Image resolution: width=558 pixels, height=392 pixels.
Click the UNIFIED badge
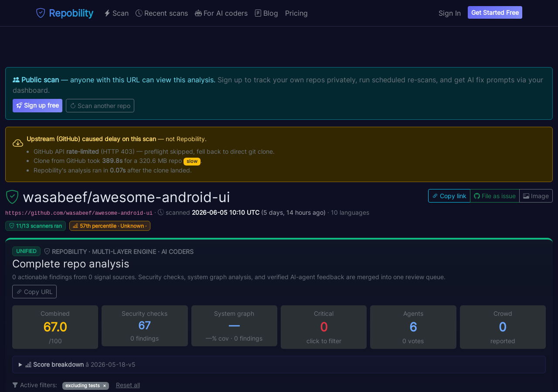point(26,251)
